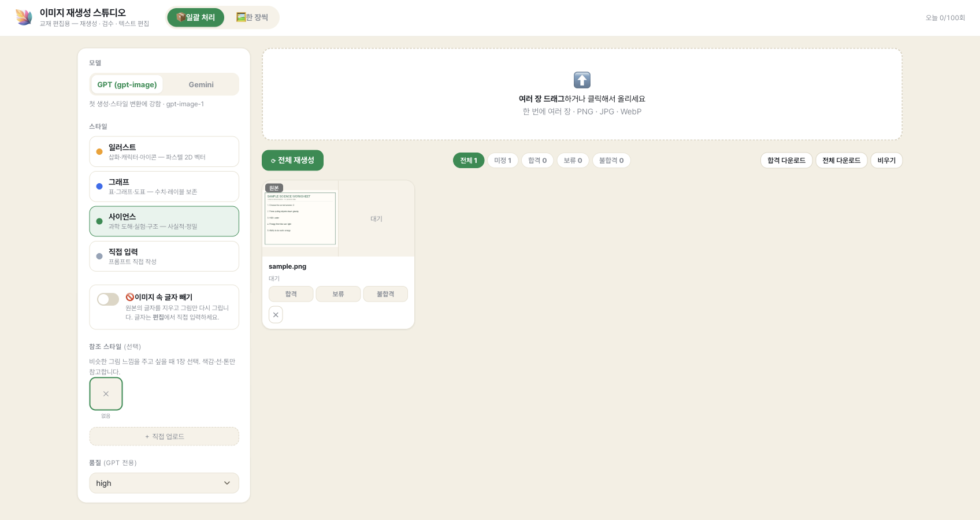Open the 품질 quality dropdown

[x=164, y=483]
